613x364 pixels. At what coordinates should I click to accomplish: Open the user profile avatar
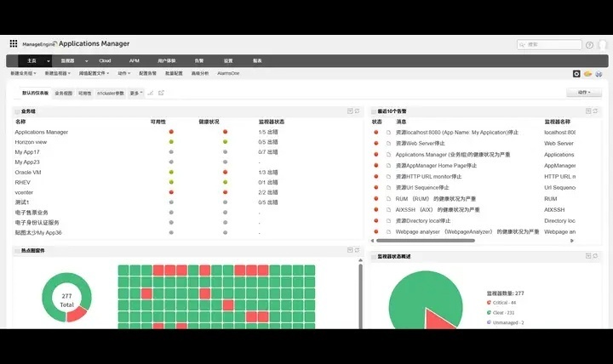click(603, 44)
